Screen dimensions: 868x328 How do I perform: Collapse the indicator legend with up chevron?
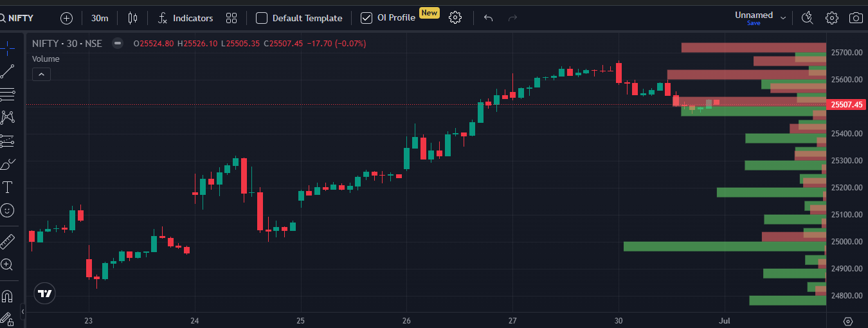(x=41, y=75)
